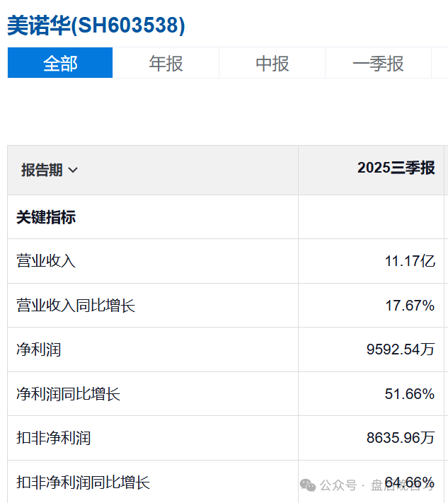
Task: Open the 中报 tab
Action: click(272, 62)
